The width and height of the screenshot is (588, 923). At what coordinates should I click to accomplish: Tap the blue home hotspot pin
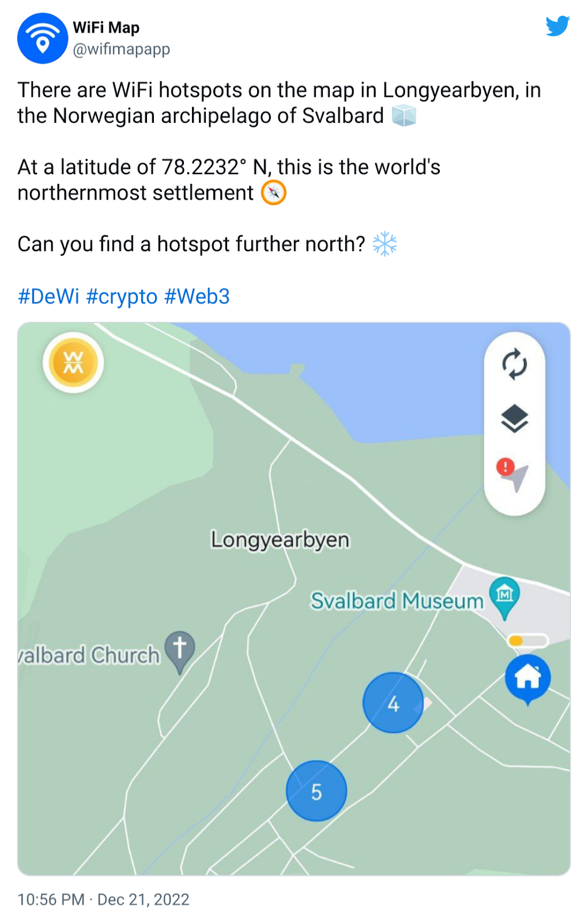pyautogui.click(x=527, y=680)
